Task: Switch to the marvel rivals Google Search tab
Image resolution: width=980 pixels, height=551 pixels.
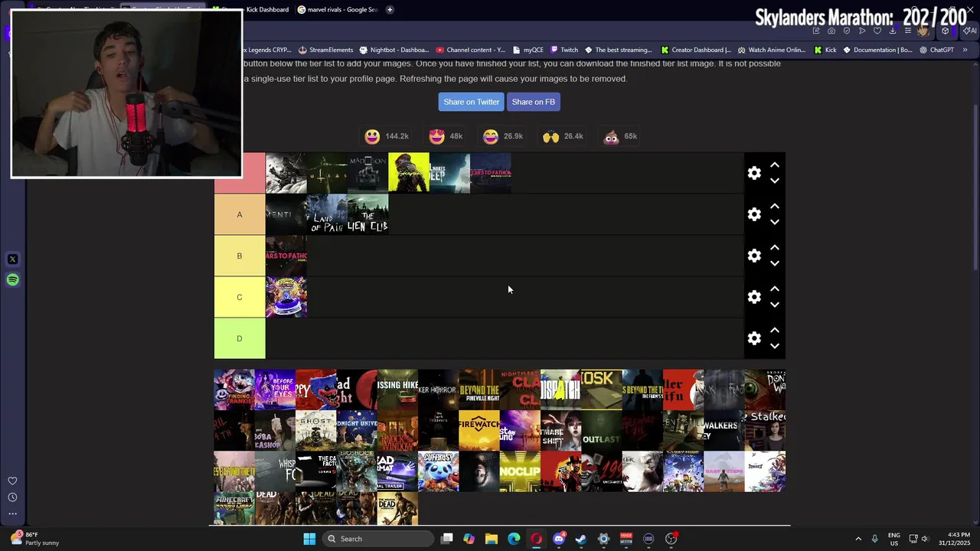Action: tap(337, 10)
